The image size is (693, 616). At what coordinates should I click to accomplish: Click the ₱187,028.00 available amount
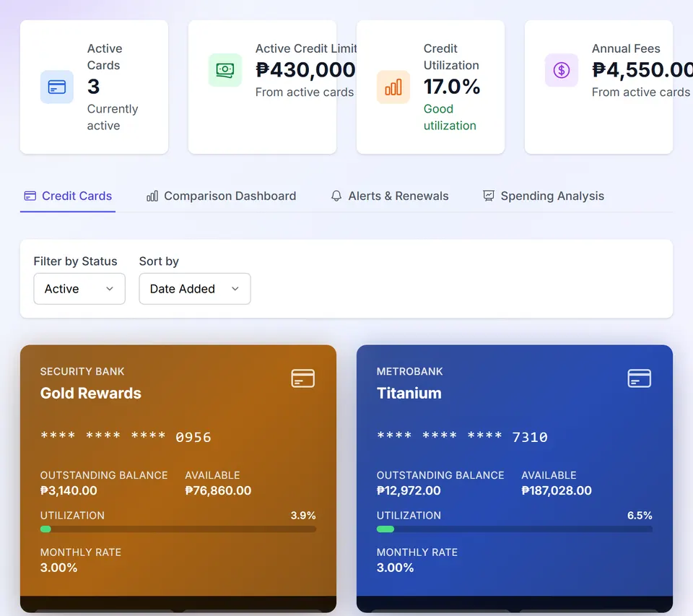pos(557,490)
